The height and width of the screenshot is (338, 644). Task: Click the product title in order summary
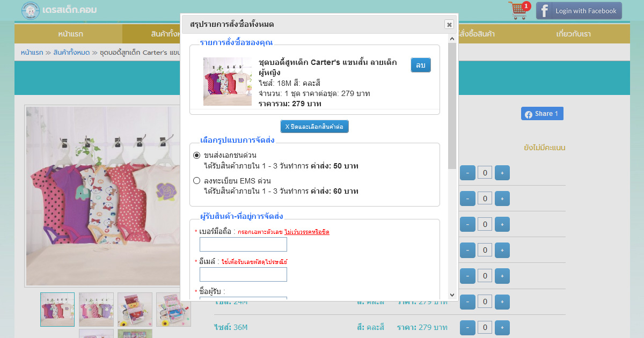coord(328,67)
